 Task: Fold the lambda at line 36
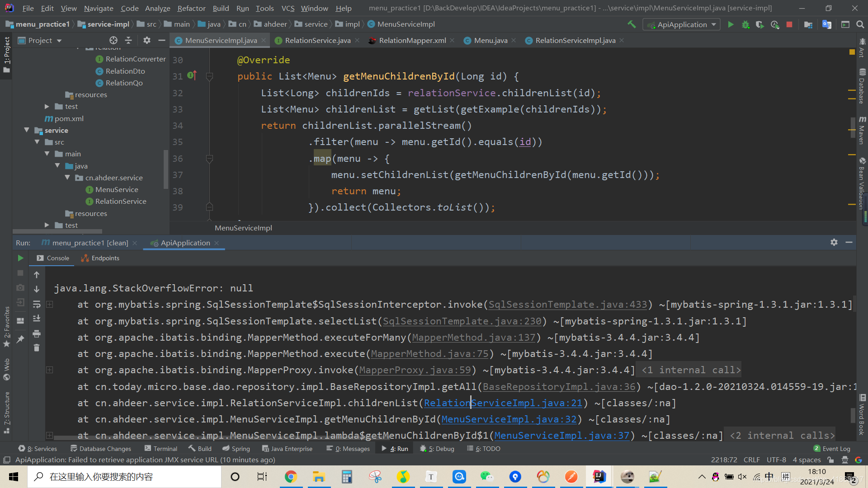[209, 159]
